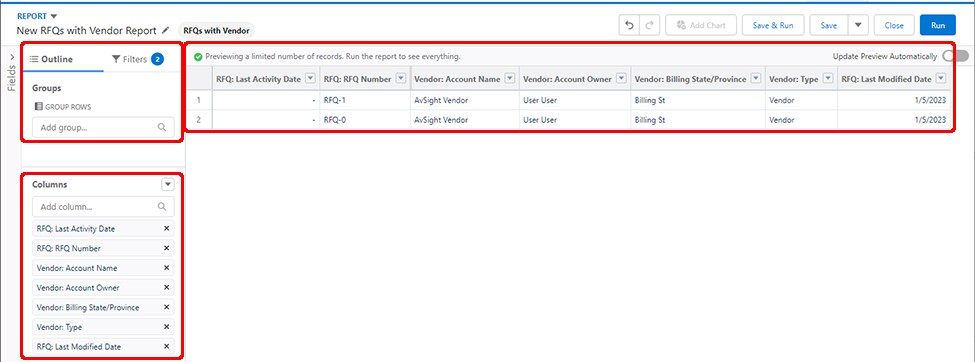Select the RFQ: Last Activity Date column pill
Viewport: 975px width, 362px height.
tap(103, 228)
